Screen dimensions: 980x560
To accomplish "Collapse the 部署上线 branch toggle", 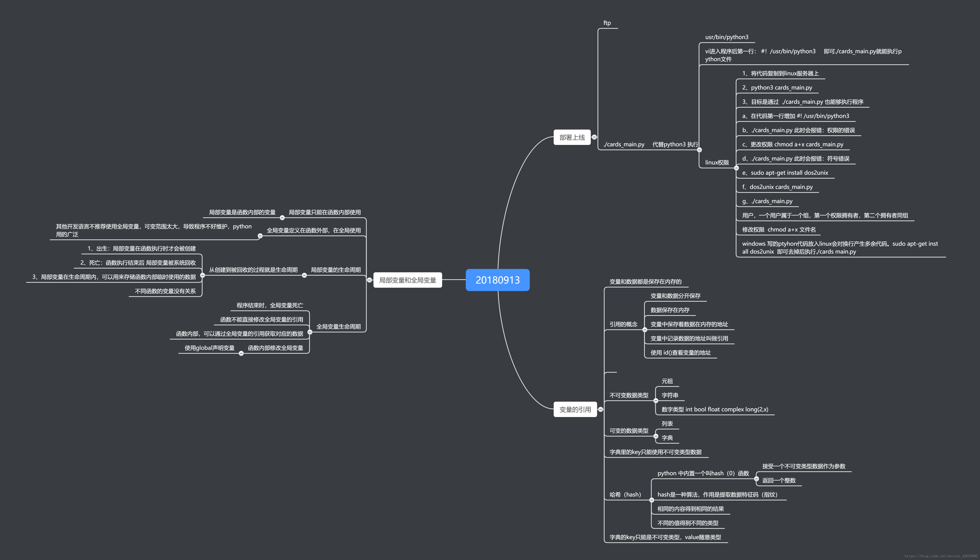I will [594, 137].
